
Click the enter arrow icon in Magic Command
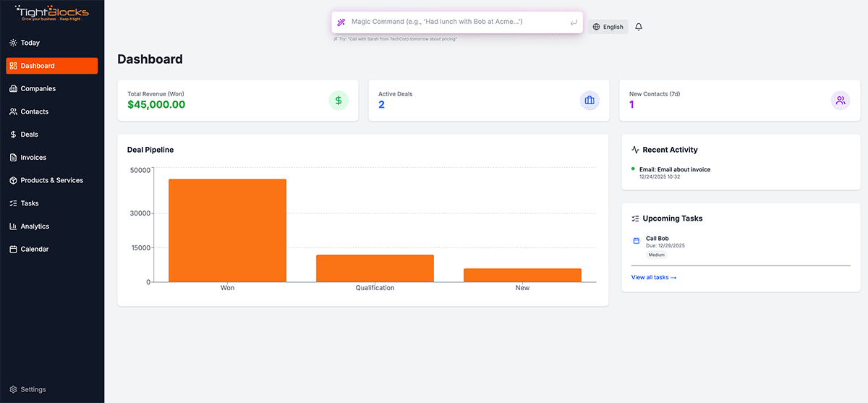tap(573, 22)
